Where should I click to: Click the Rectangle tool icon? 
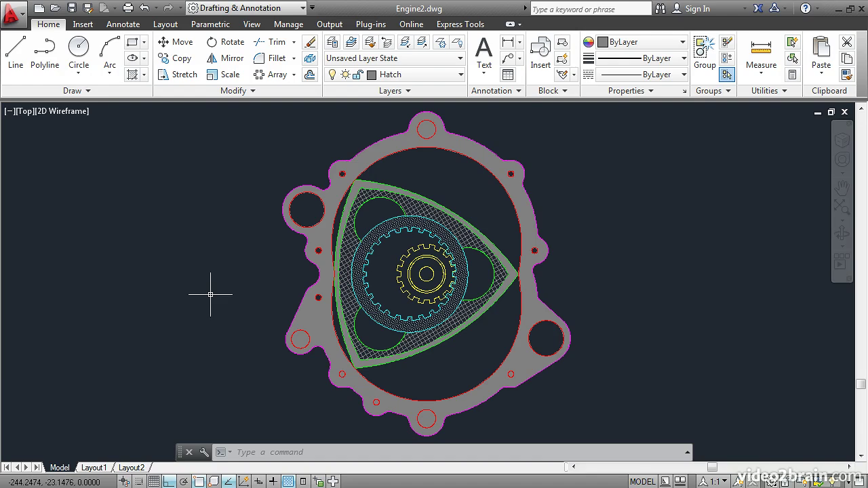click(132, 42)
